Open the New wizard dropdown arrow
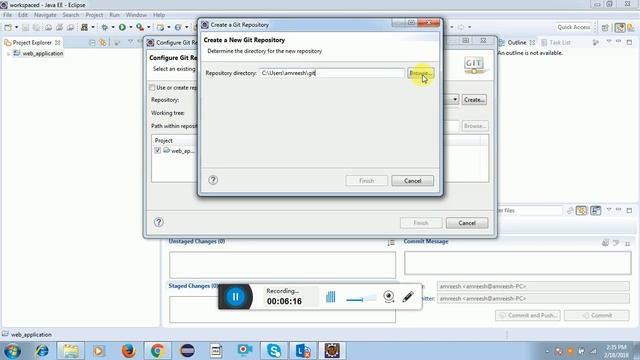Screen dimensions: 640x360 16,27
